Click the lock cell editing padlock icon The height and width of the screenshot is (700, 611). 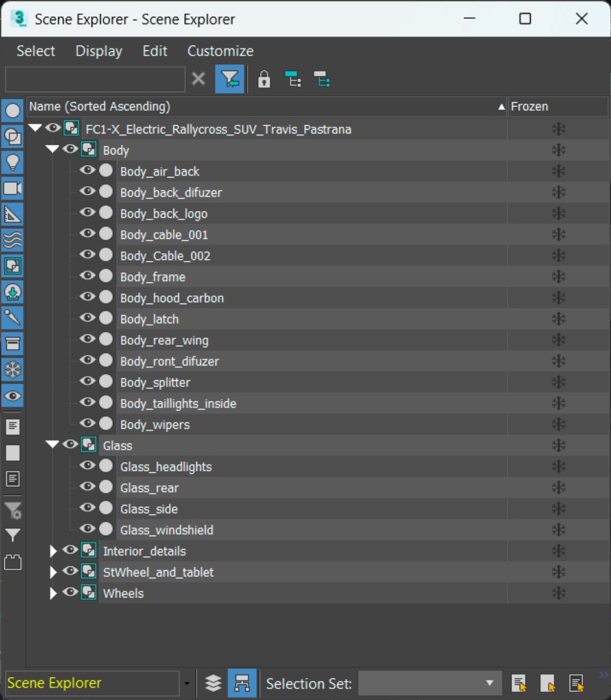tap(264, 80)
